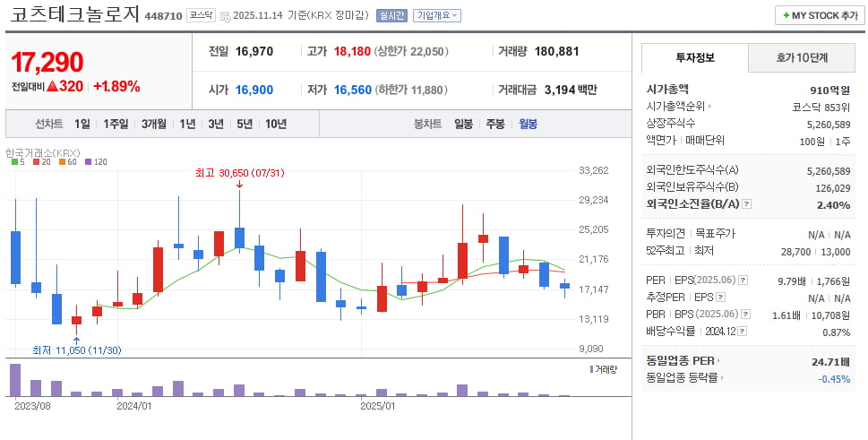
Task: Expand the 시가총액순위 arrow link
Action: click(709, 106)
